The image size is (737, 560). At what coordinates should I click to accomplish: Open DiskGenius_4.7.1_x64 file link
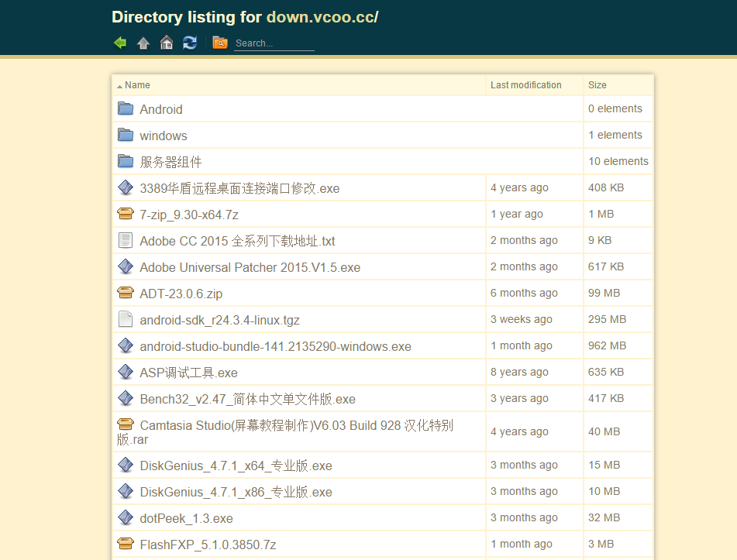pos(236,466)
